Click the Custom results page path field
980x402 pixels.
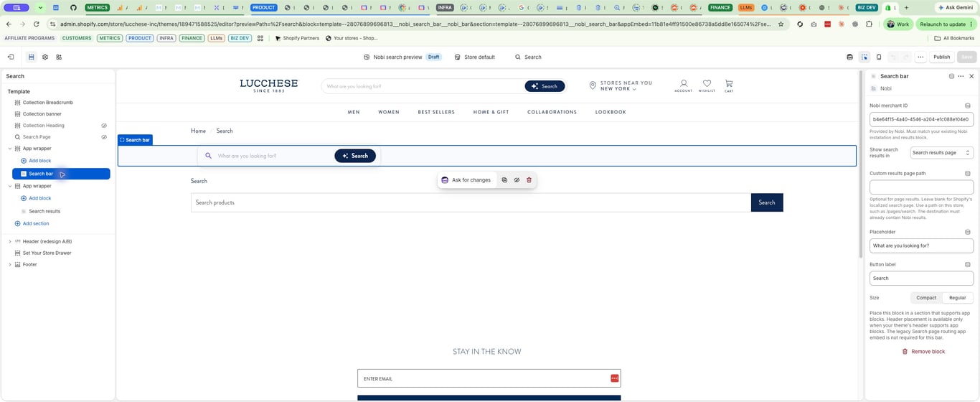coord(921,187)
